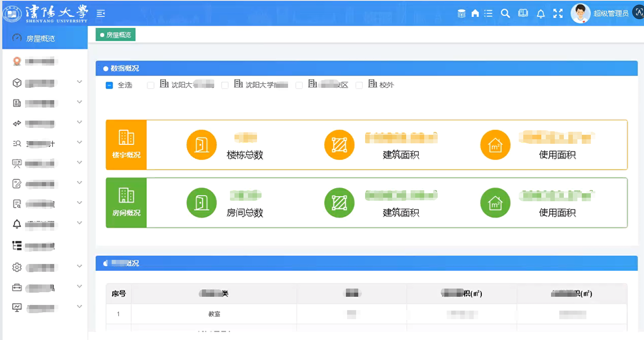
Task: Check the 校外 checkbox
Action: tap(359, 85)
